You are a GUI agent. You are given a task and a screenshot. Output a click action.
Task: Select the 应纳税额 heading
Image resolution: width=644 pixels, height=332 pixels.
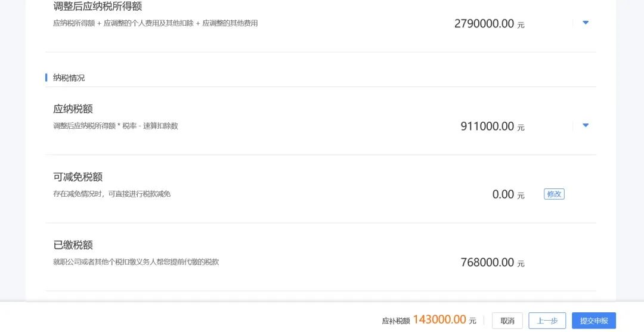pos(73,108)
